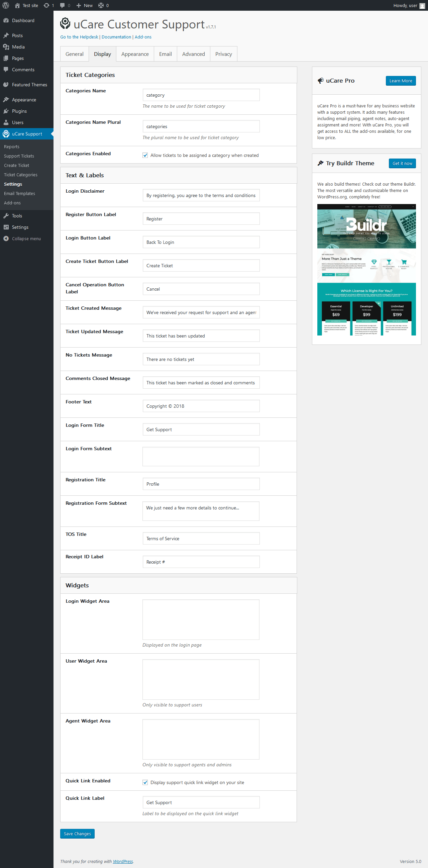Follow the WordPress footer link
Screen dimensions: 428x868
123,861
